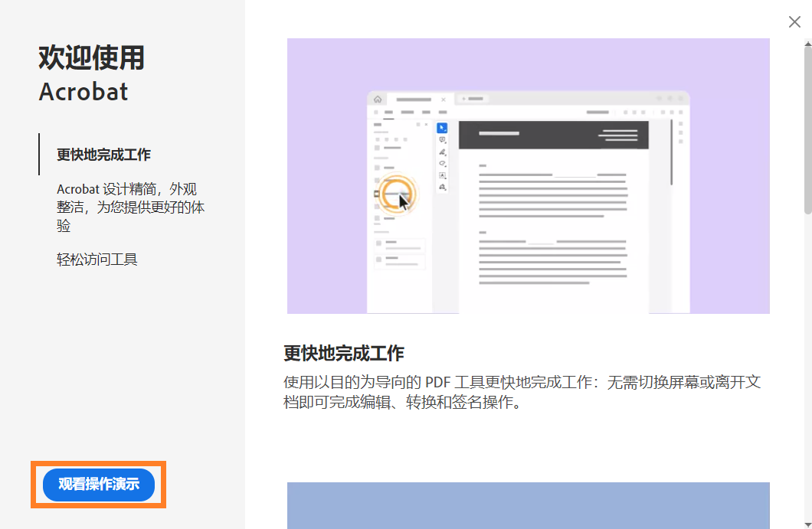Open the shape tool's dropdown arrow
This screenshot has height=529, width=812.
[x=446, y=166]
